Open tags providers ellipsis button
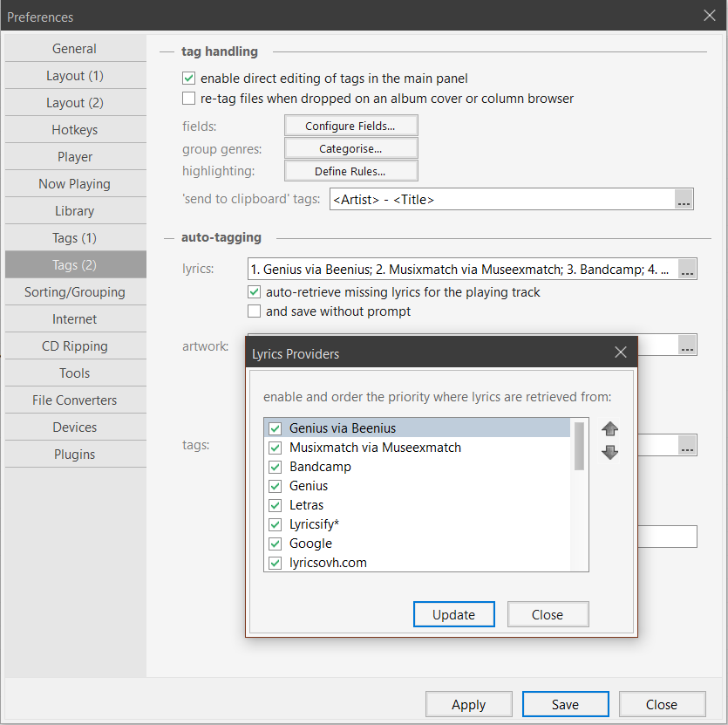Viewport: 728px width, 725px height. (x=687, y=445)
